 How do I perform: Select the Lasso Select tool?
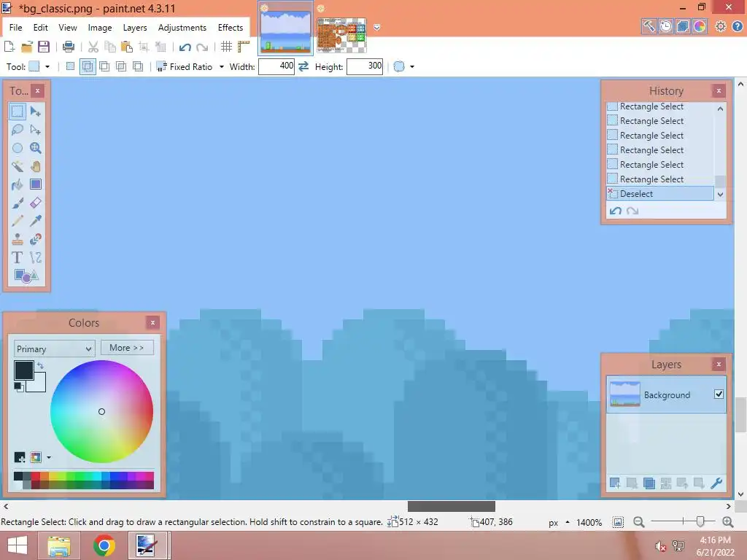(x=18, y=130)
